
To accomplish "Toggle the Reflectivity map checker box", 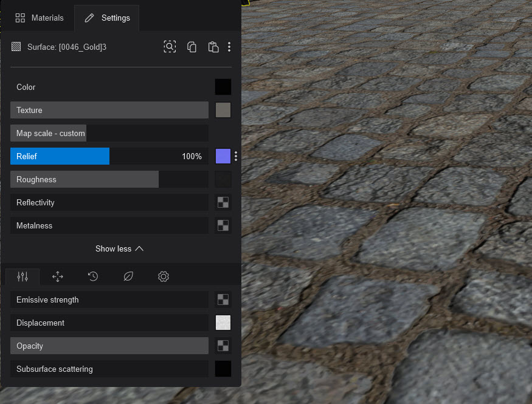I will [223, 202].
